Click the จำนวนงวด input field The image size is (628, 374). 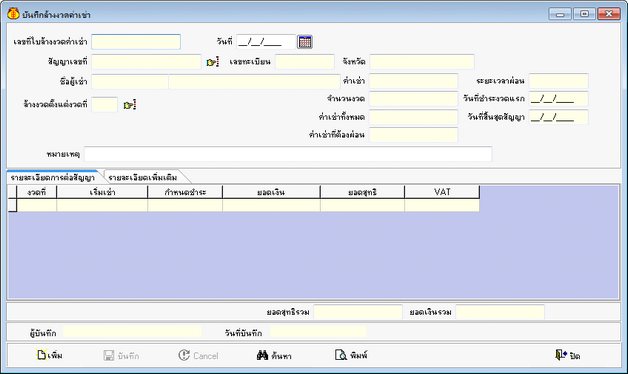point(413,99)
